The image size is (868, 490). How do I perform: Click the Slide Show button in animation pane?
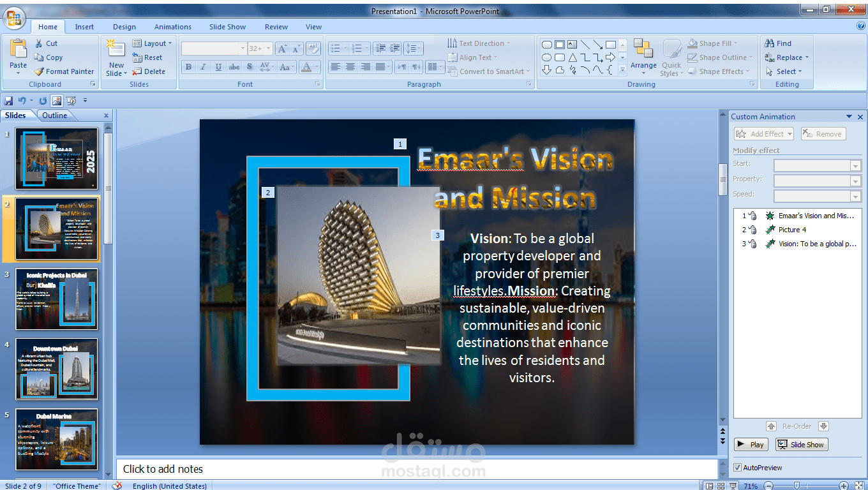point(802,445)
